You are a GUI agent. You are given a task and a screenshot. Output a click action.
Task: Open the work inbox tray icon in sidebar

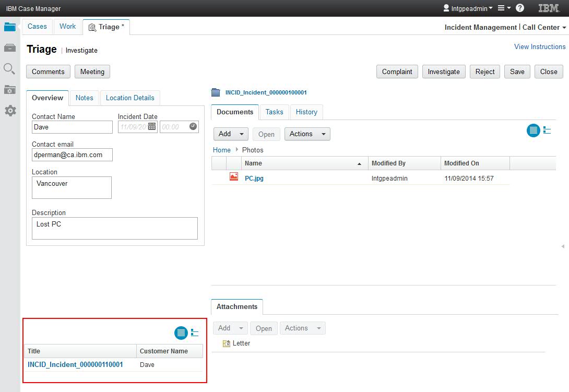tap(10, 47)
